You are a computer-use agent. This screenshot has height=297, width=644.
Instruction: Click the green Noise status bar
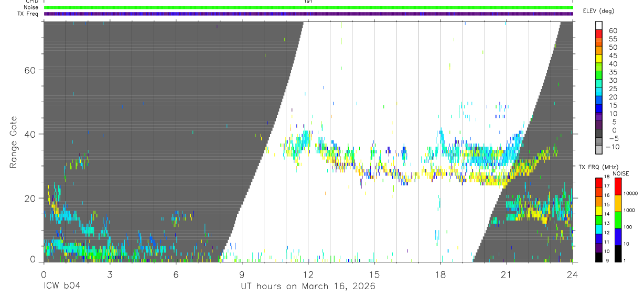308,7
